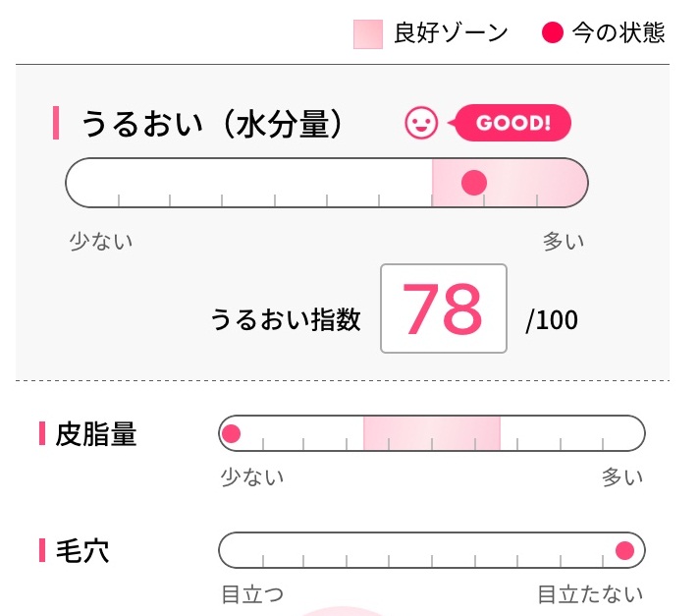Click the 良好ゾーン legend text
Image resolution: width=700 pixels, height=616 pixels.
point(451,33)
